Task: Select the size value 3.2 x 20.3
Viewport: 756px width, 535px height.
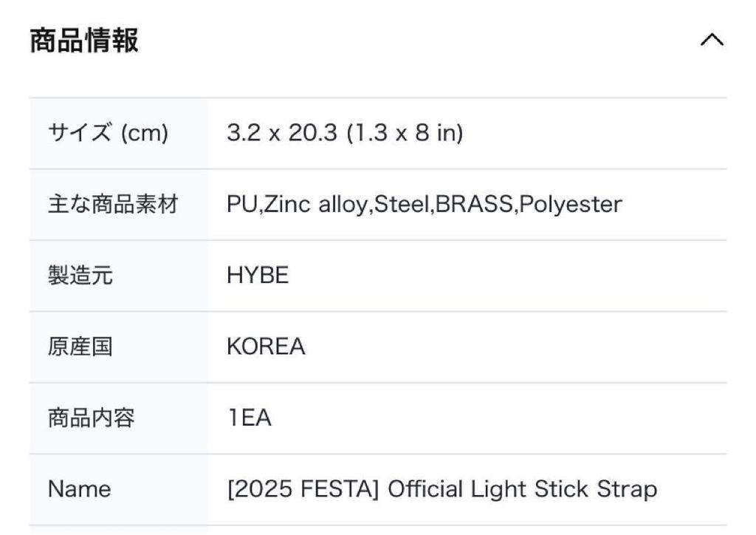Action: [x=282, y=133]
